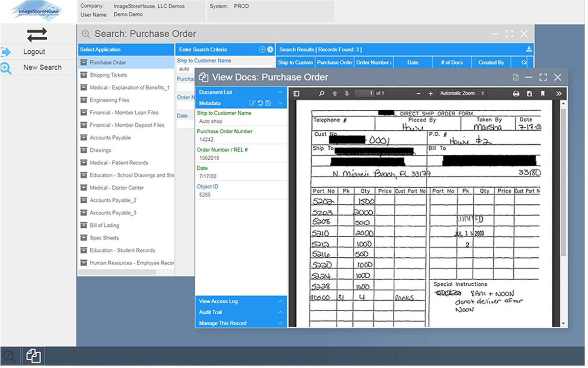
Task: Open the PDF find magnifier
Action: (321, 93)
